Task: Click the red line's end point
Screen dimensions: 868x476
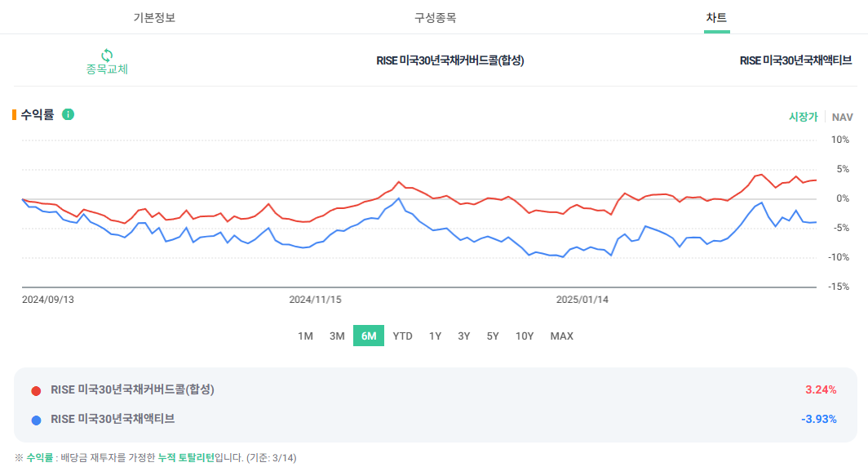Action: pyautogui.click(x=816, y=180)
